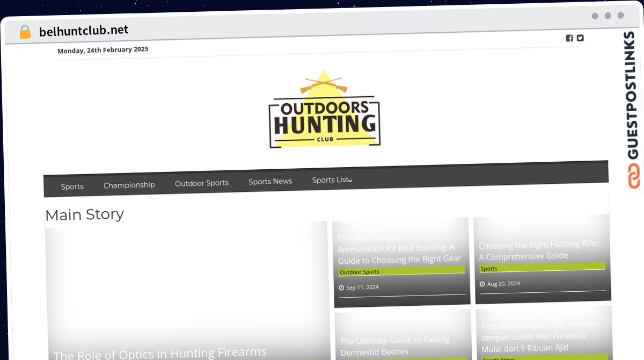
Task: Click the padlock icon beside the URL
Action: tap(25, 32)
